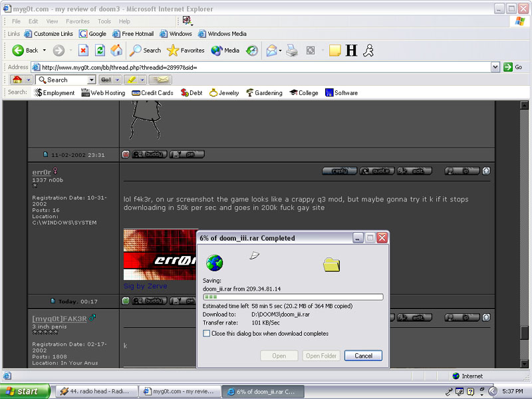Open [myg0t]FAK3R's profile link

[x=59, y=319]
